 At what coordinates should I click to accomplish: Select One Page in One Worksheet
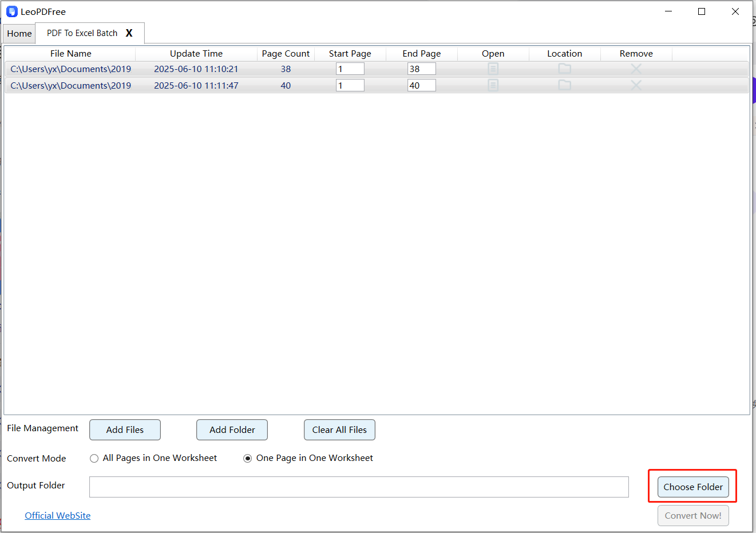click(x=247, y=458)
